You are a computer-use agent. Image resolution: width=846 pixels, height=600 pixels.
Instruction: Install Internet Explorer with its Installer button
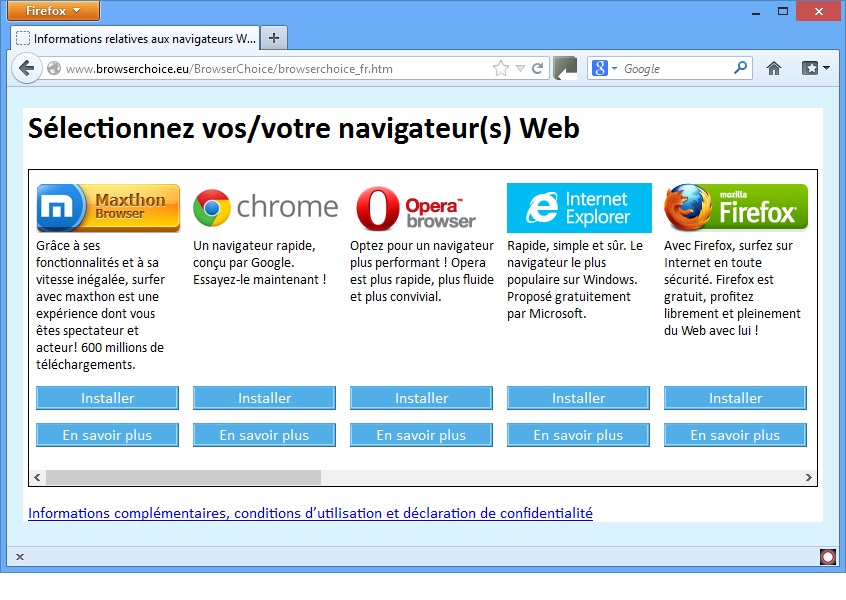[578, 398]
